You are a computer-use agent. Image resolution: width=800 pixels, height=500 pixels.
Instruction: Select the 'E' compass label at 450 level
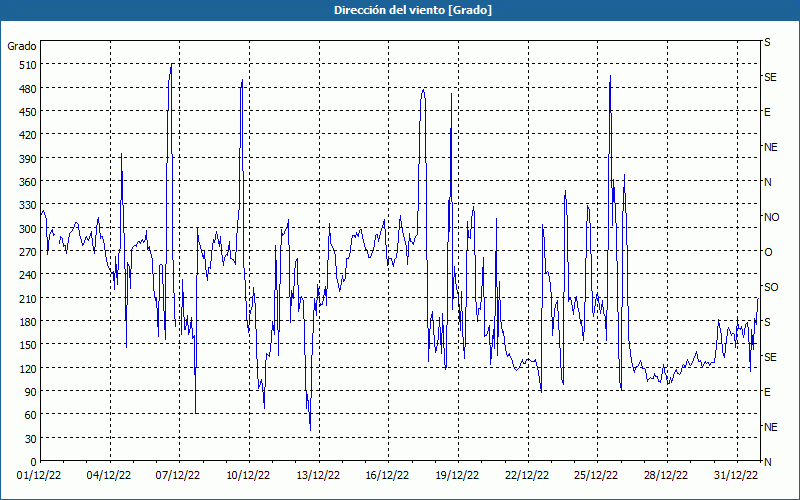pyautogui.click(x=767, y=112)
